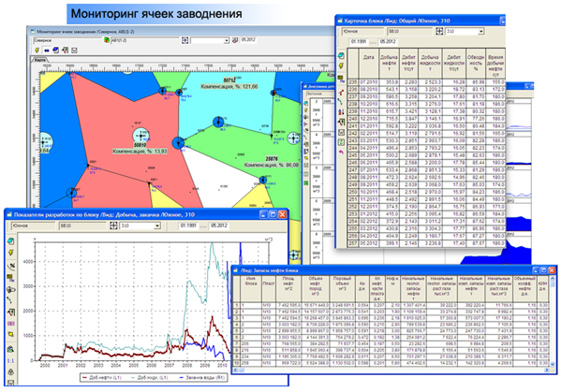Select reserves row 10 with block name 258
The image size is (562, 392).
pyautogui.click(x=391, y=363)
